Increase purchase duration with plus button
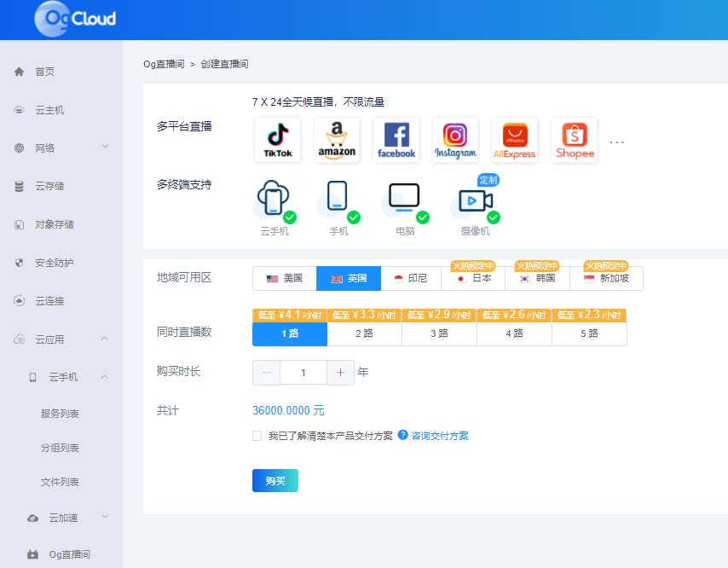 340,373
